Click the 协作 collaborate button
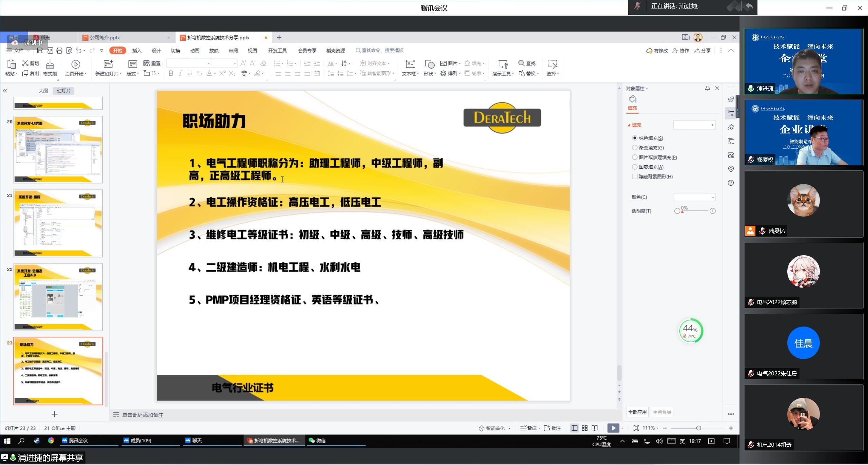The image size is (868, 465). point(680,51)
